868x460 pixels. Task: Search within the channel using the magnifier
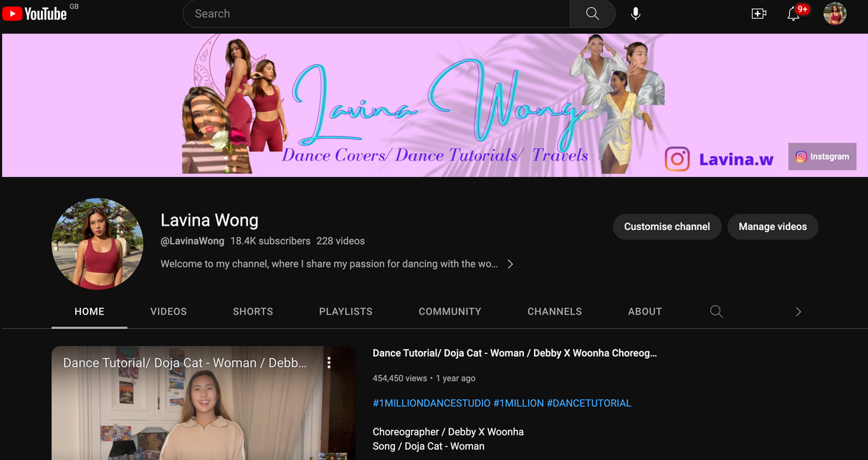point(716,312)
